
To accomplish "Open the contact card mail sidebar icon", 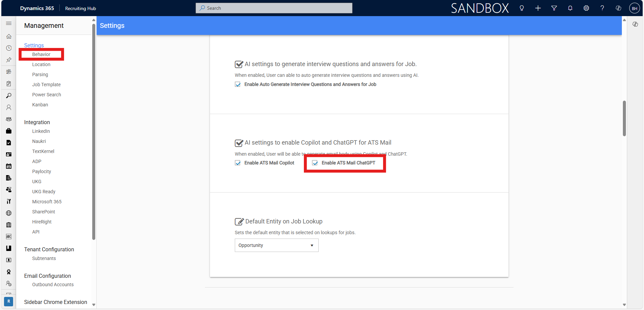I will [9, 154].
